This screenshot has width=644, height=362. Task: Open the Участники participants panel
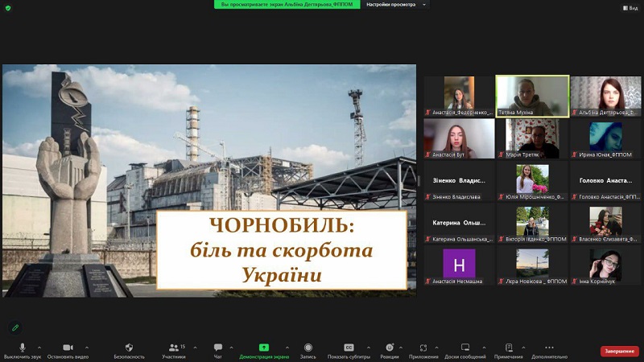point(173,348)
